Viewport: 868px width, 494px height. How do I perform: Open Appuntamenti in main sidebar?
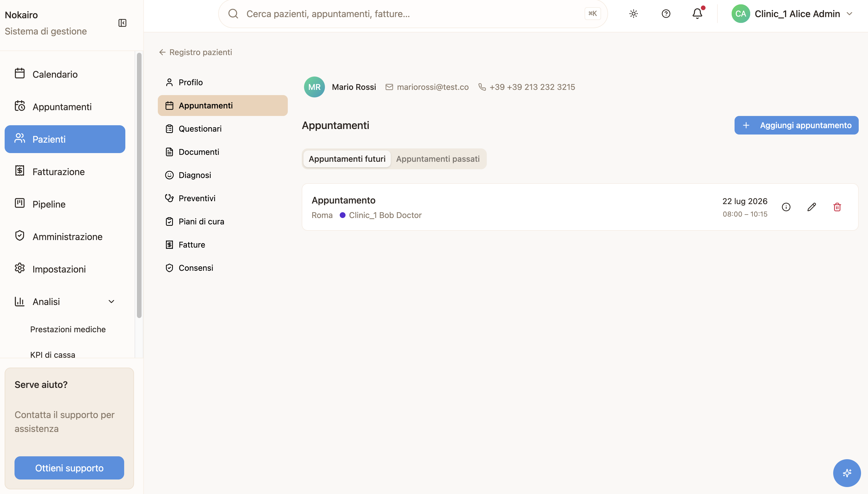[x=65, y=106]
